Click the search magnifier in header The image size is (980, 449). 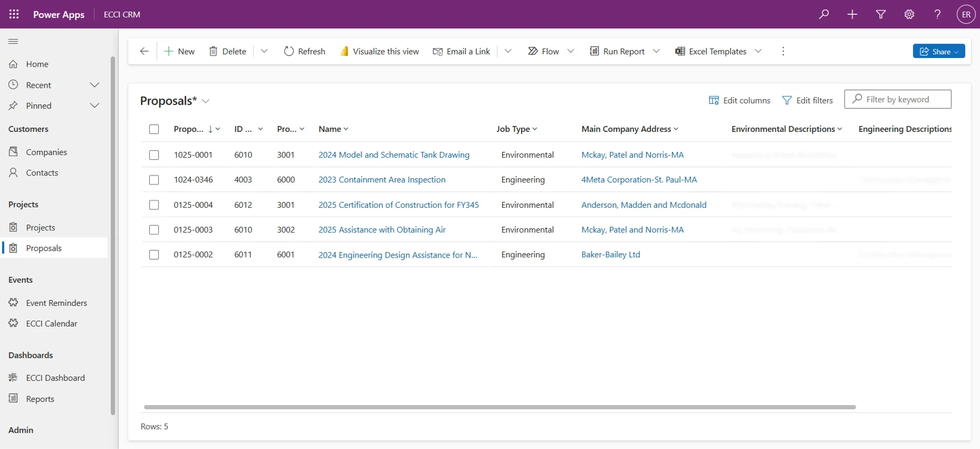pos(824,14)
